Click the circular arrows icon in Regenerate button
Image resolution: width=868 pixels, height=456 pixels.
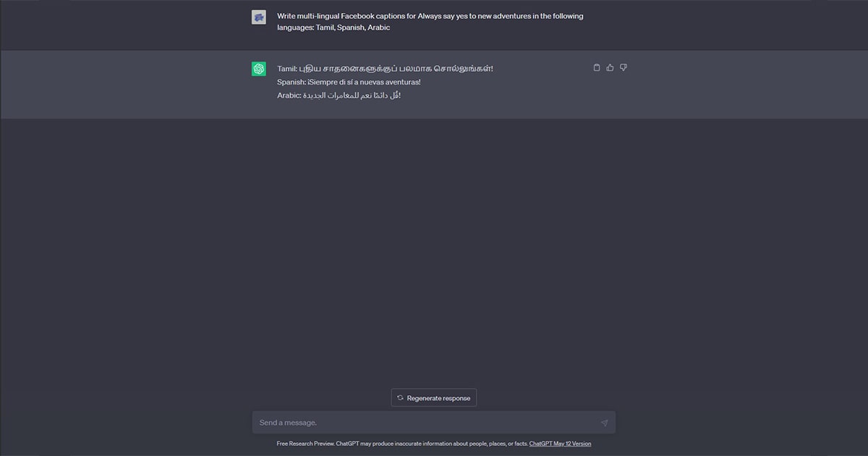click(400, 398)
